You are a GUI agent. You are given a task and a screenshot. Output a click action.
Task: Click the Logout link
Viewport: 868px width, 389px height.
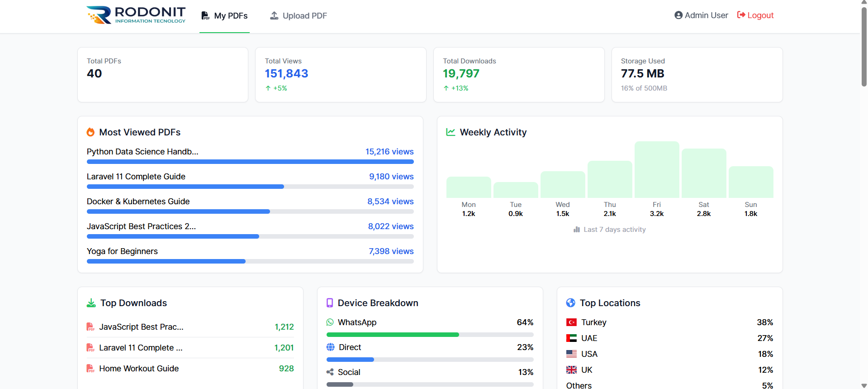point(755,15)
